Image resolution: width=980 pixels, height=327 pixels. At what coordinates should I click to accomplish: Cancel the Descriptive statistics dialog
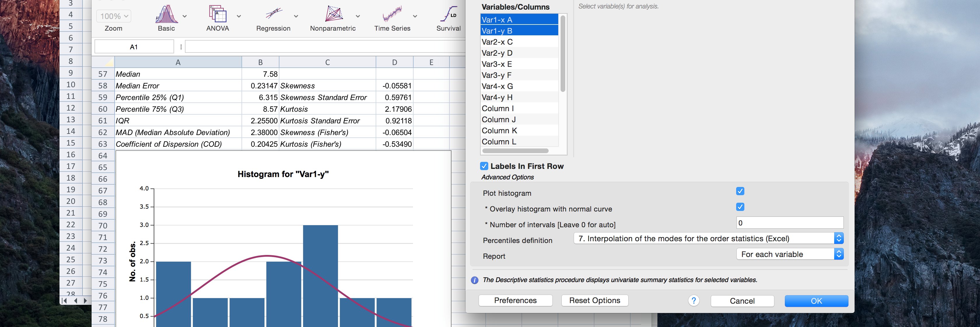742,301
